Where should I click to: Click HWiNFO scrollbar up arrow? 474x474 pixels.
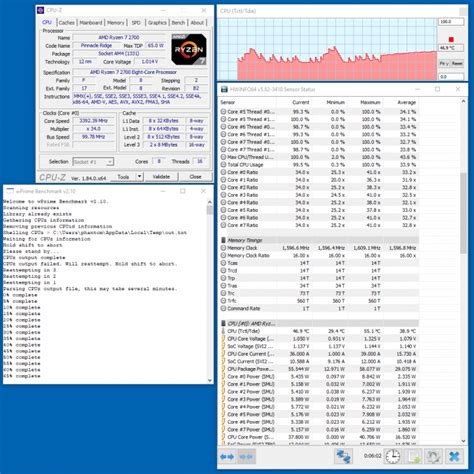(x=463, y=101)
